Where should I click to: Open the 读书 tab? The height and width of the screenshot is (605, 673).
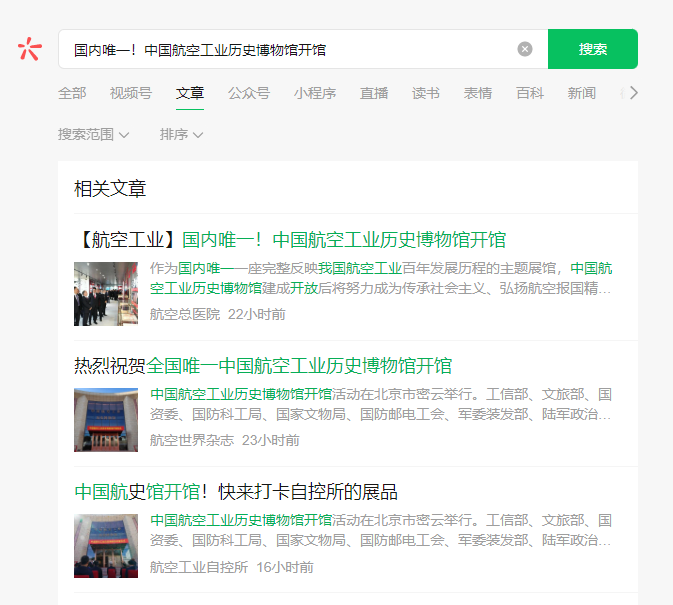pyautogui.click(x=426, y=93)
